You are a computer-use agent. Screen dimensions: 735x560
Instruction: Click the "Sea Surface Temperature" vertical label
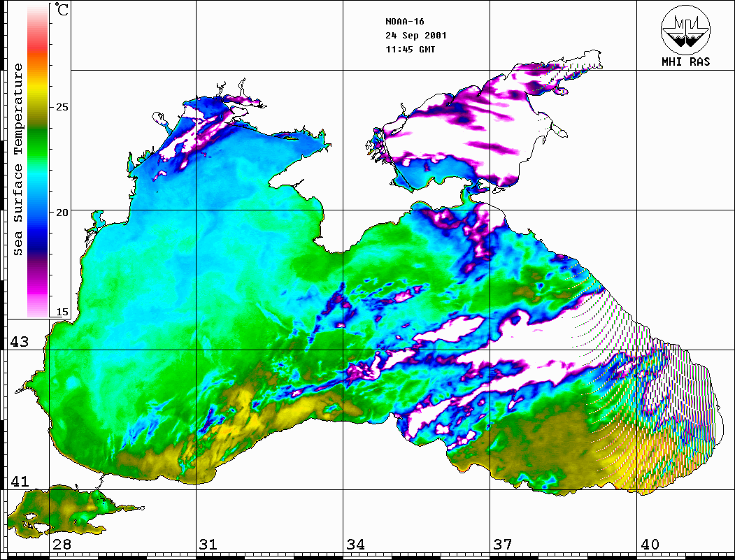(17, 159)
